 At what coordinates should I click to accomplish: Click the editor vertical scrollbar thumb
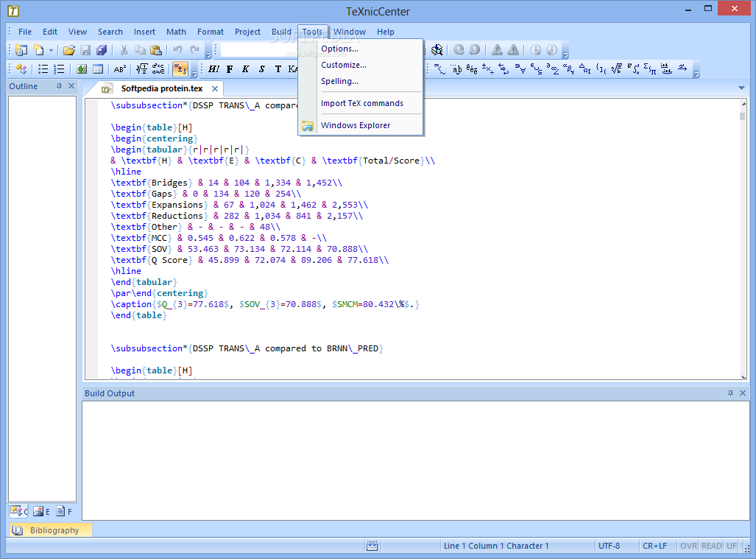tap(743, 116)
